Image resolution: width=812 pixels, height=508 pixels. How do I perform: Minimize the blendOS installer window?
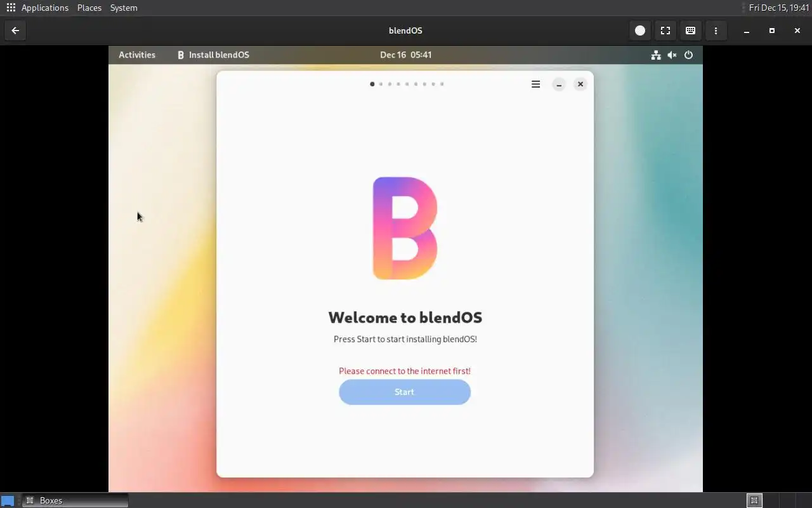coord(559,84)
